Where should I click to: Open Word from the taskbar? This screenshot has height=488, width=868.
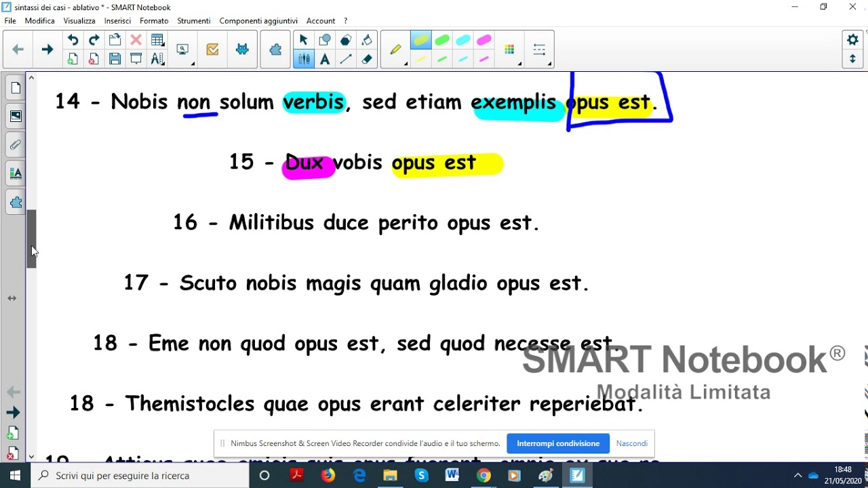coord(452,476)
